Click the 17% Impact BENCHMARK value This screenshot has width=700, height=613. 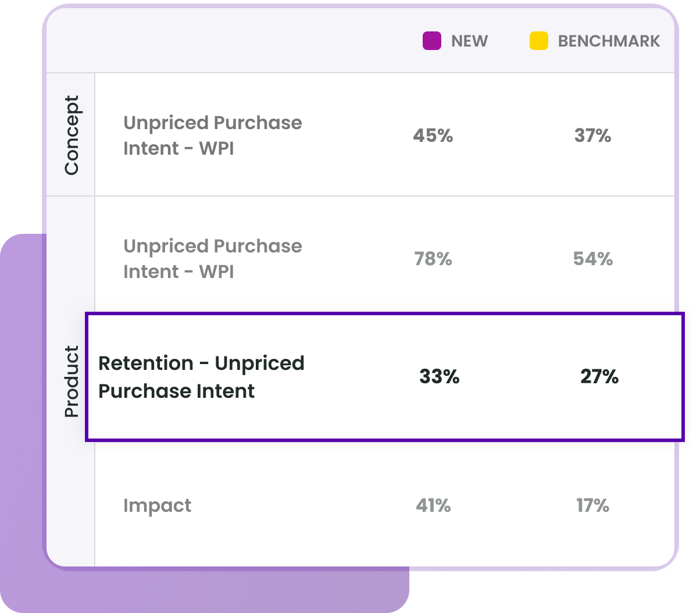(592, 505)
